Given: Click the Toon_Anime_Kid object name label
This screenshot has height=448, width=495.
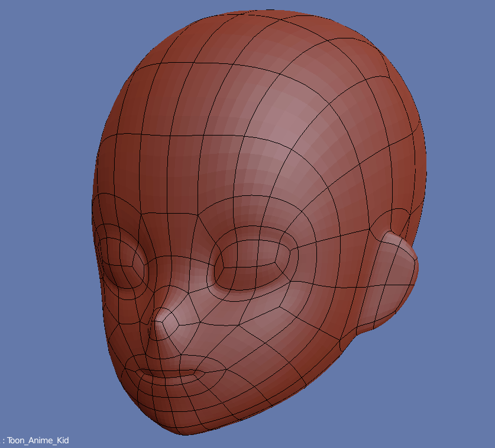Looking at the screenshot, I should point(38,440).
